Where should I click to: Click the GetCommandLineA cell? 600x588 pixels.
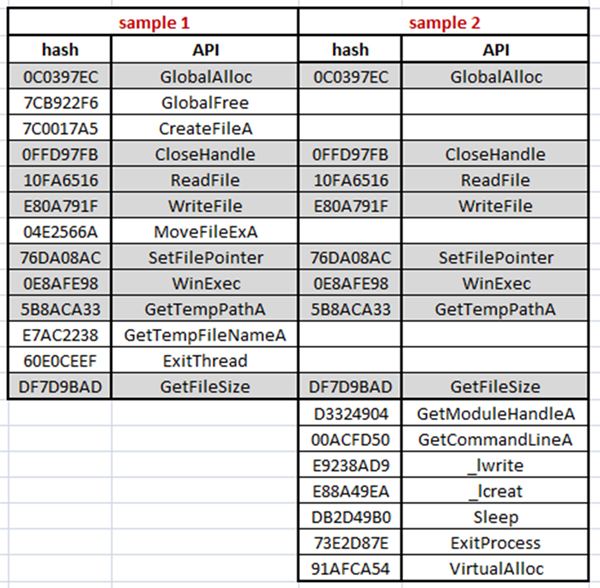[x=496, y=439]
